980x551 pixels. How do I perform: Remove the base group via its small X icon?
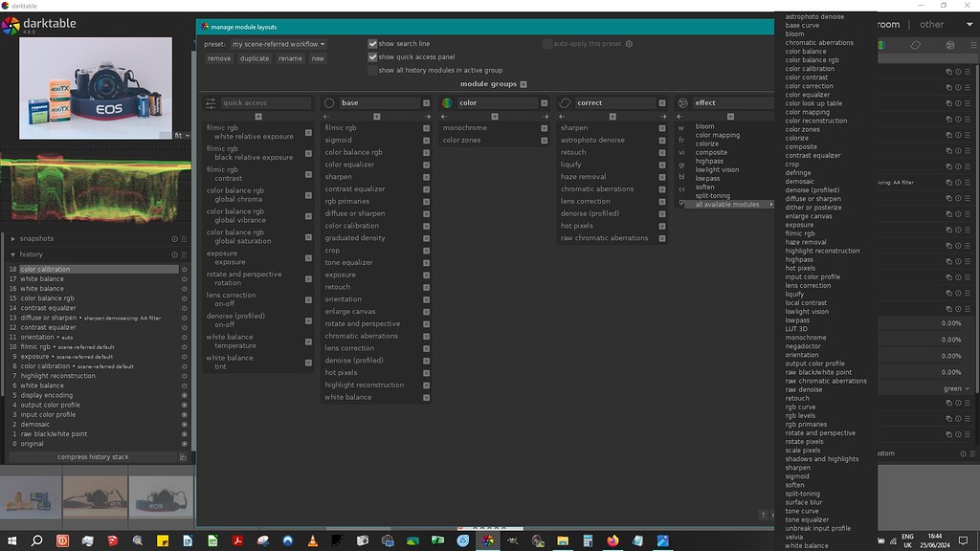[x=427, y=102]
